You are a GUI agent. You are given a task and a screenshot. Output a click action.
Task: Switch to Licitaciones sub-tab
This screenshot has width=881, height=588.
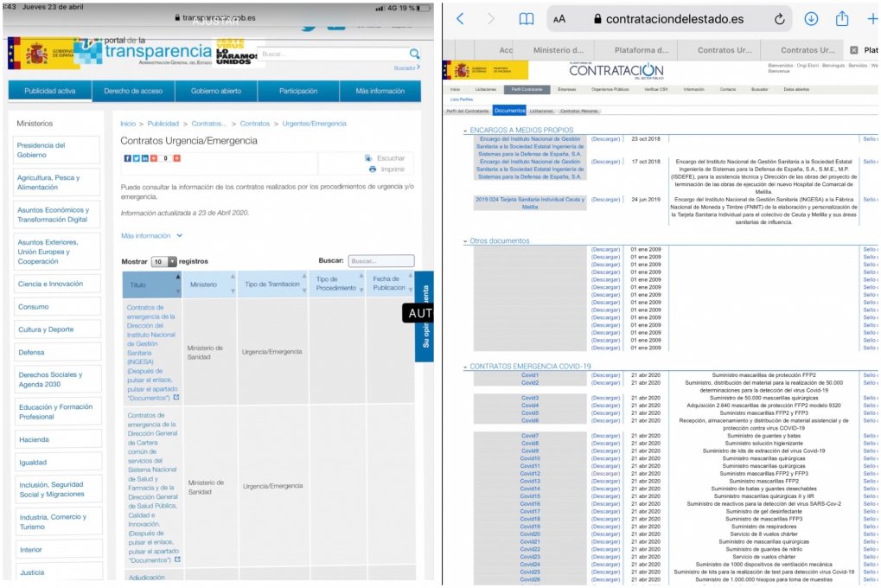(x=541, y=111)
